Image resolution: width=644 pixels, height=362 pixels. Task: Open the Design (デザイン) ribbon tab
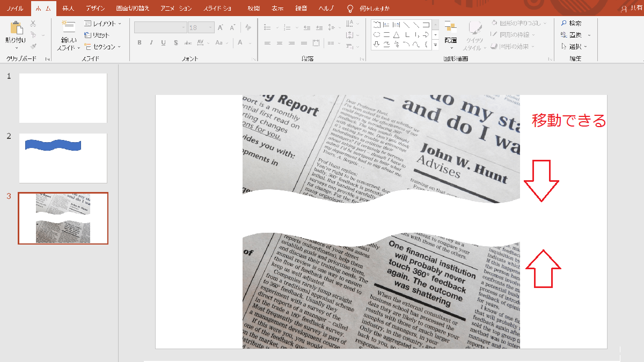point(95,9)
